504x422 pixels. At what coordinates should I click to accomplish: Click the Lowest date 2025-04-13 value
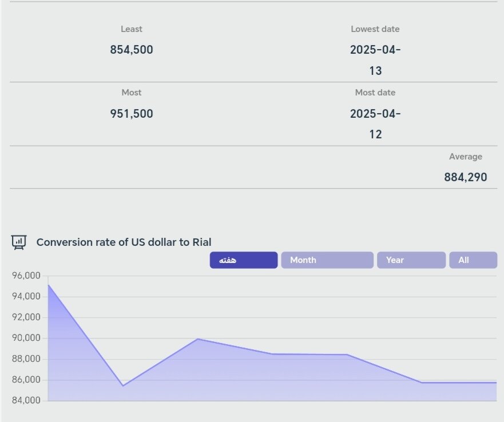pos(375,60)
